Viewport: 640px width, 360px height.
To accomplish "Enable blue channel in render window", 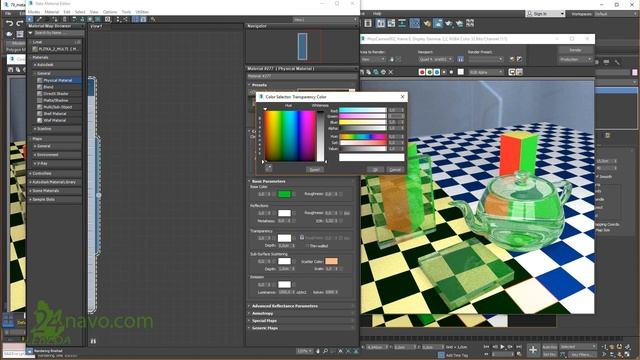I will coord(437,72).
